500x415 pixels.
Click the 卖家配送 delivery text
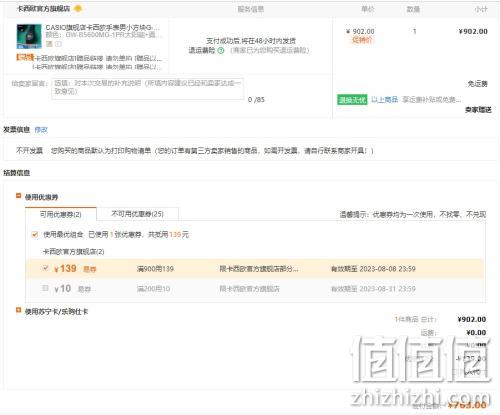coord(478,110)
